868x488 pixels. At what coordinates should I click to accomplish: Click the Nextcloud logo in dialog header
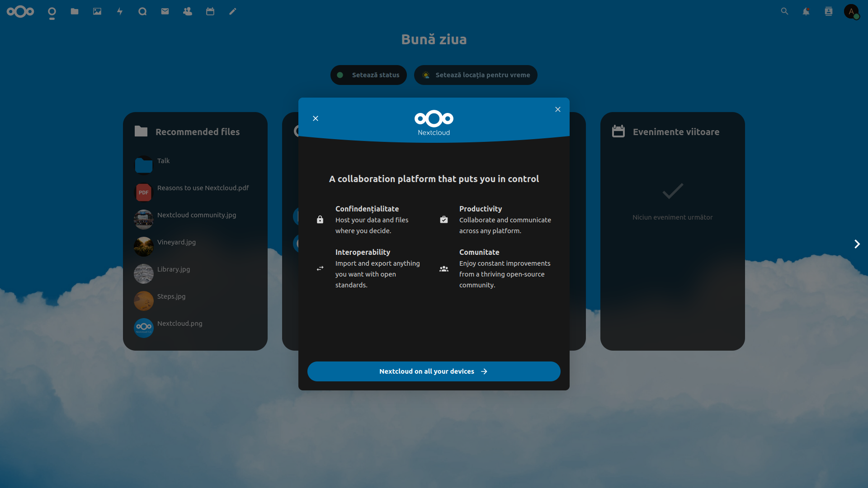[x=434, y=122]
